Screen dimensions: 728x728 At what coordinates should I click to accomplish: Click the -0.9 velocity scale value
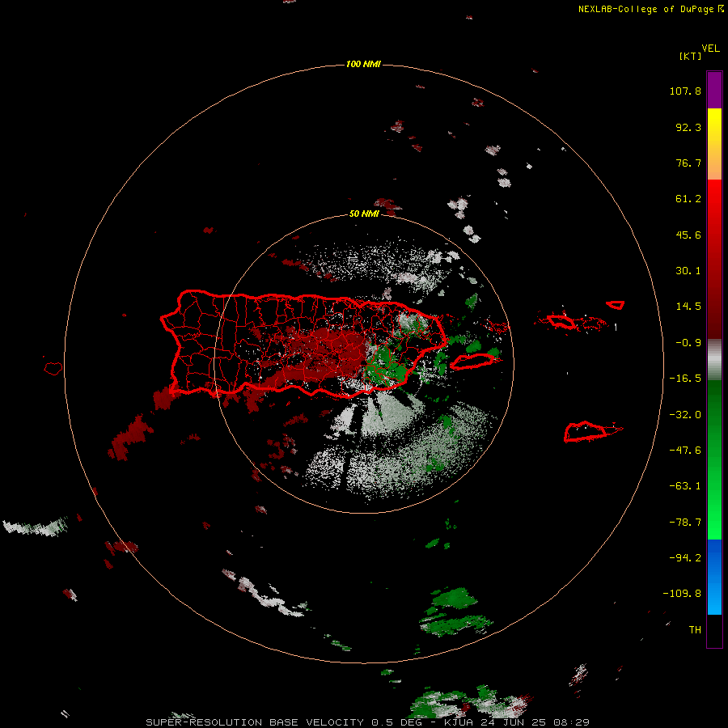[x=688, y=343]
